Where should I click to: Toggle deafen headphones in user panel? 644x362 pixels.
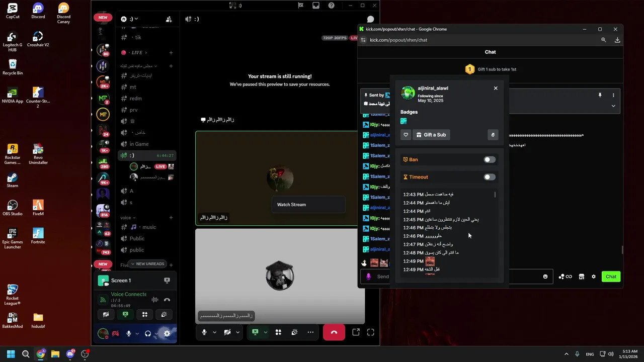[148, 333]
